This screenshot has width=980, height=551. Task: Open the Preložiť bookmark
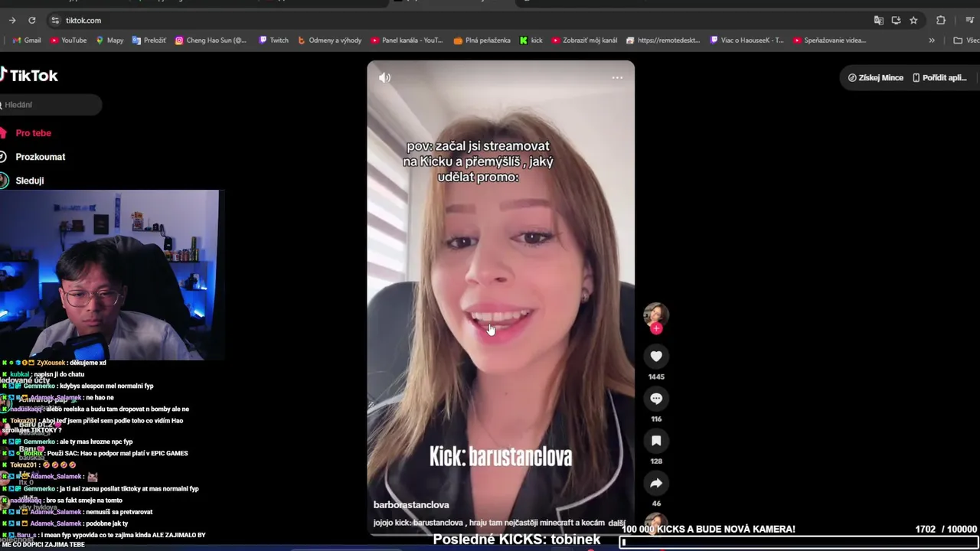tap(149, 41)
